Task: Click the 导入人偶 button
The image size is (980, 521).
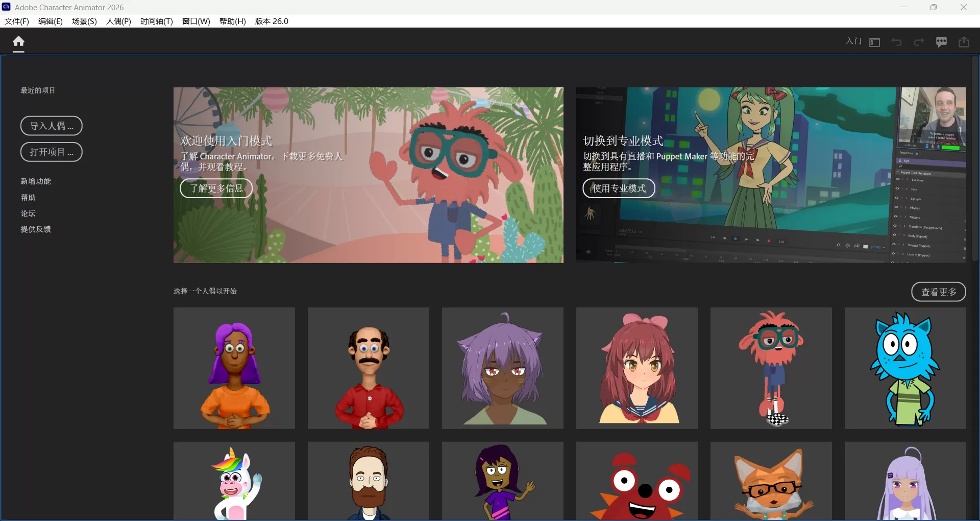Action: click(x=51, y=126)
